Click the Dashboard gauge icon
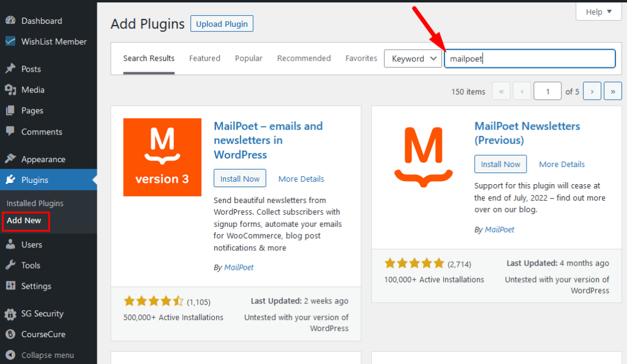This screenshot has height=364, width=627. pos(10,20)
